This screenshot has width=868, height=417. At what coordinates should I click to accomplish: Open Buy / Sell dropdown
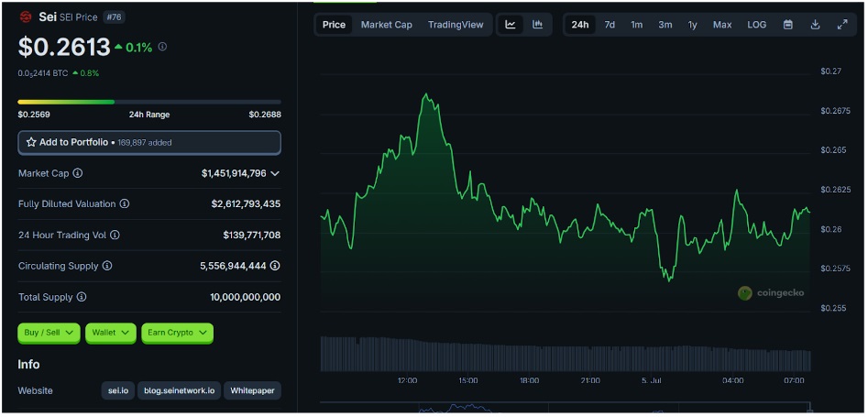49,333
